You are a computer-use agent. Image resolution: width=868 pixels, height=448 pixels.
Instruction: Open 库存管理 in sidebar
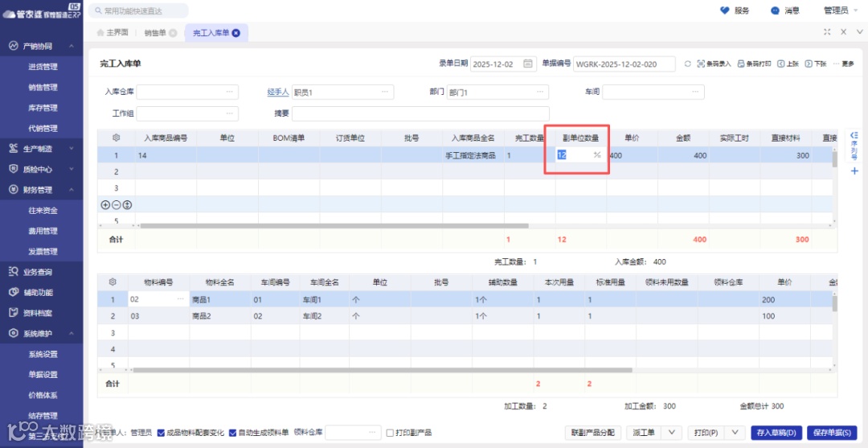[x=43, y=108]
